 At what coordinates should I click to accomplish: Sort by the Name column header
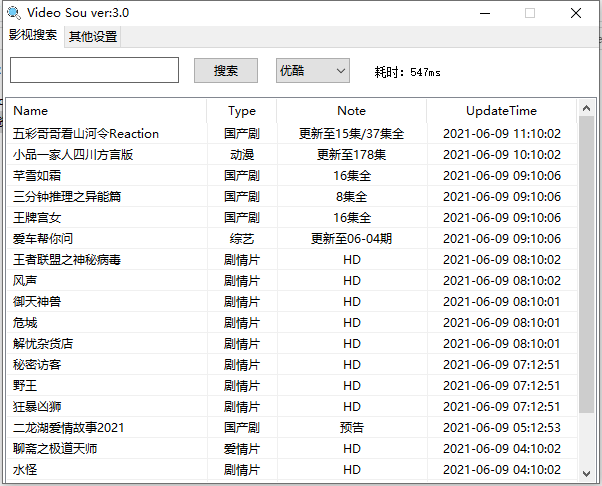107,111
